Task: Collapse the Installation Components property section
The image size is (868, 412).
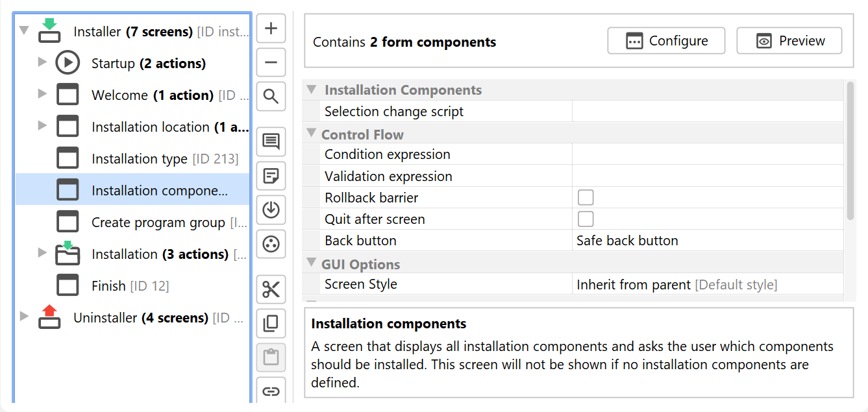Action: click(x=312, y=90)
